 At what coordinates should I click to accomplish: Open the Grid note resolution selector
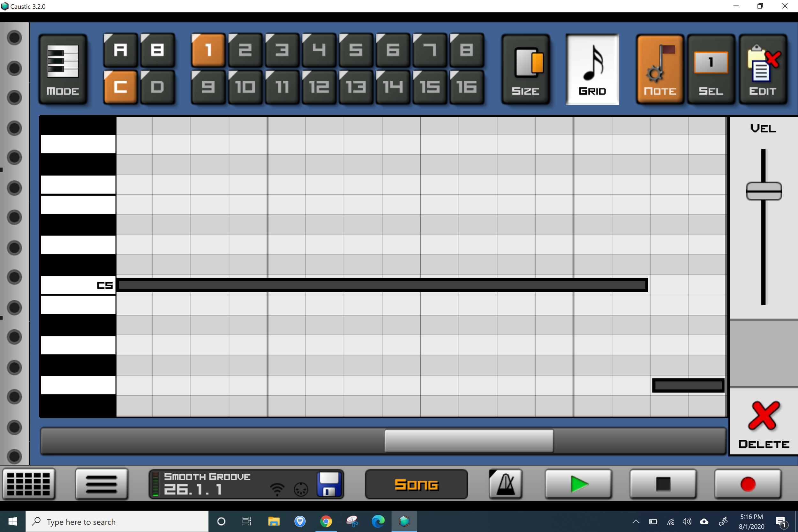[592, 69]
